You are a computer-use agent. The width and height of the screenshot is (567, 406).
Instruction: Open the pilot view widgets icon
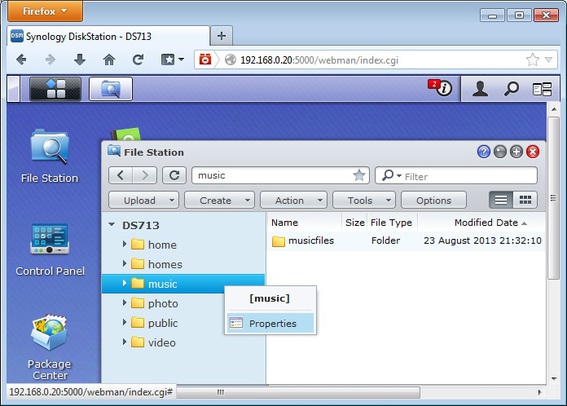click(542, 89)
